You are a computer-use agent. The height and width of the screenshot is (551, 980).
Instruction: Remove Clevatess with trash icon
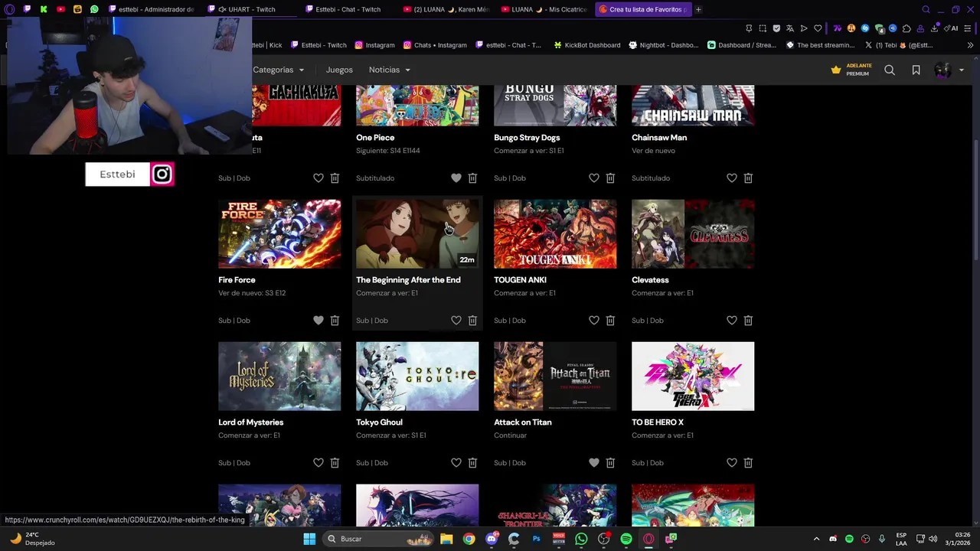pyautogui.click(x=748, y=321)
